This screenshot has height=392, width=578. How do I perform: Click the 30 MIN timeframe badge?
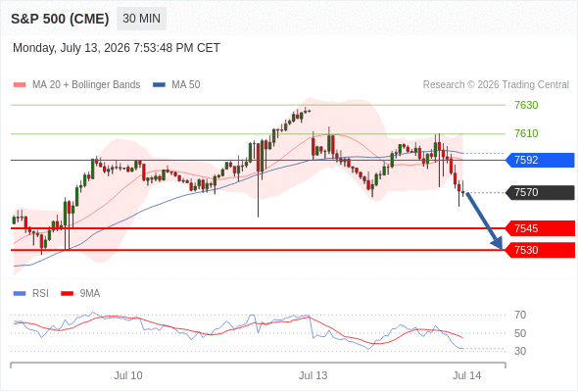[141, 19]
